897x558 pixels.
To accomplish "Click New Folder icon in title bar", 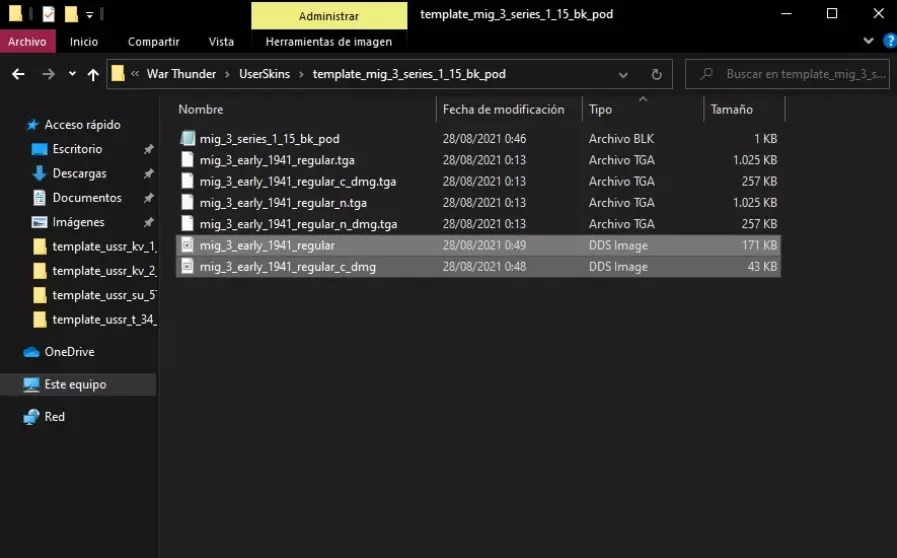I will (71, 14).
